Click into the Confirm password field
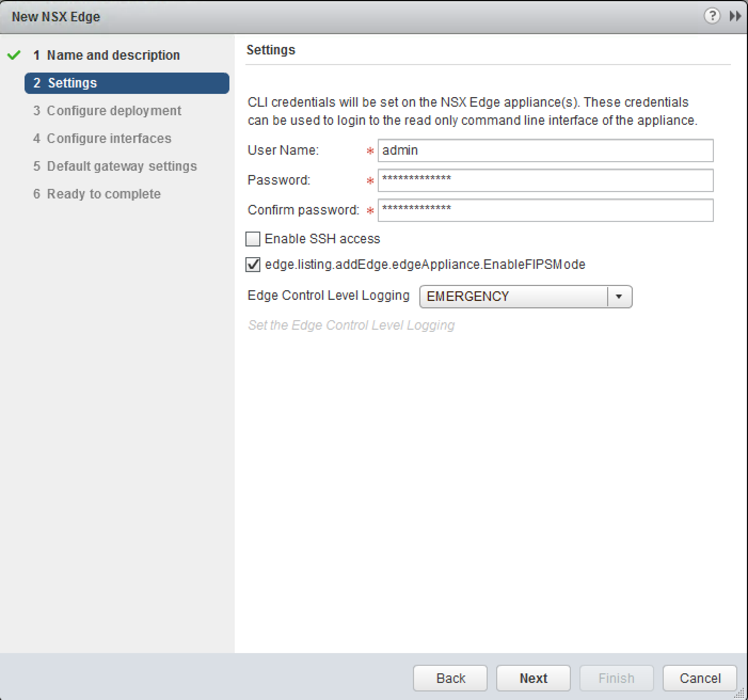The height and width of the screenshot is (700, 748). (545, 210)
